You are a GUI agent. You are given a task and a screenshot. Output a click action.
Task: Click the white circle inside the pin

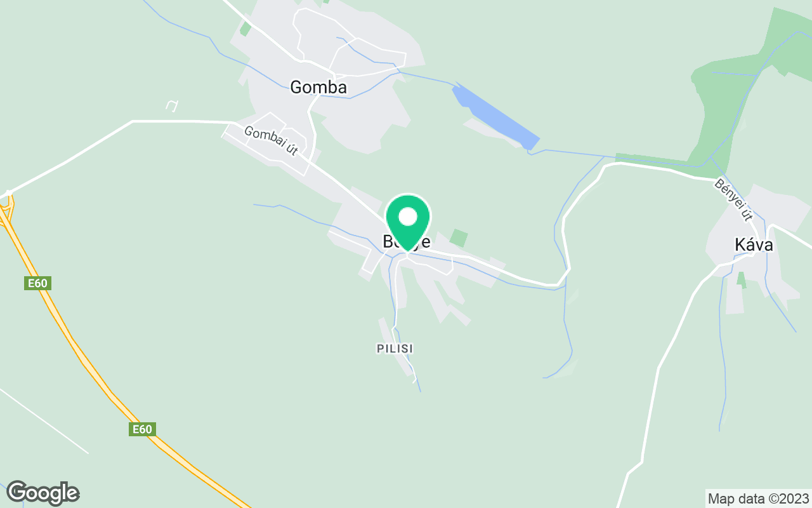(x=408, y=217)
